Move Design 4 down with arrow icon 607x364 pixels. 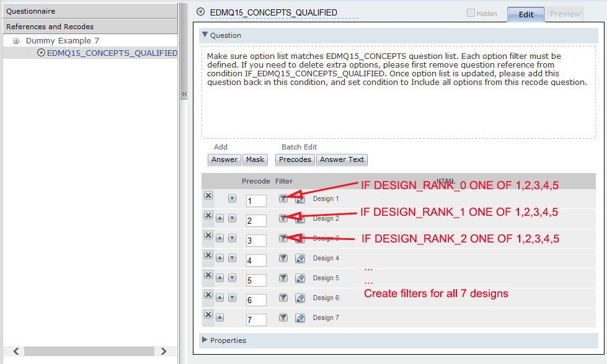tap(233, 258)
